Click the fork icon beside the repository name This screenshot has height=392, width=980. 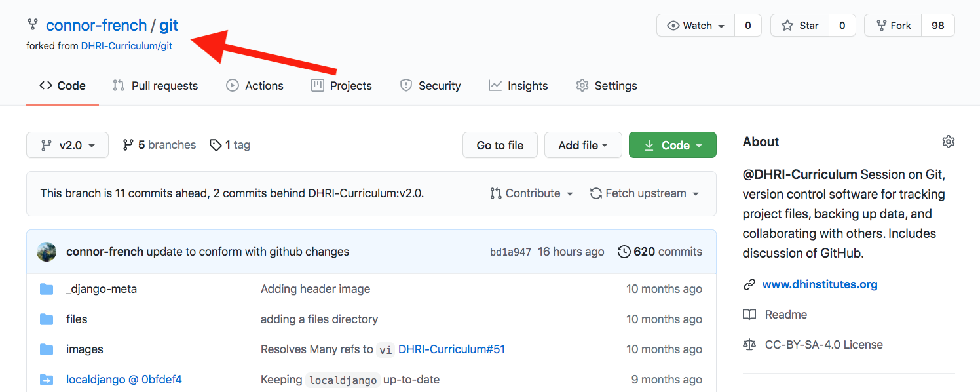click(x=32, y=25)
